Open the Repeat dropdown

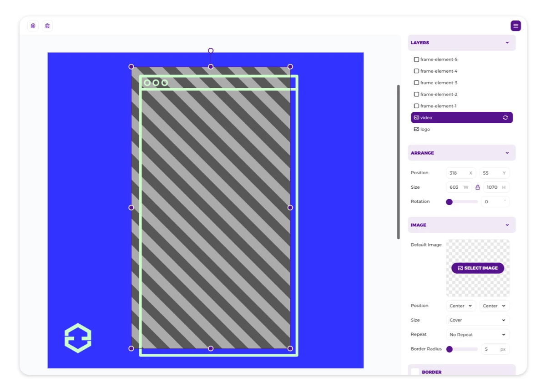478,335
